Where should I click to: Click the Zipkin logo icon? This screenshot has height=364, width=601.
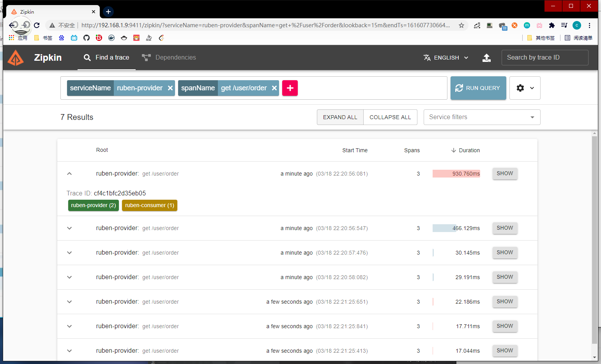click(16, 58)
